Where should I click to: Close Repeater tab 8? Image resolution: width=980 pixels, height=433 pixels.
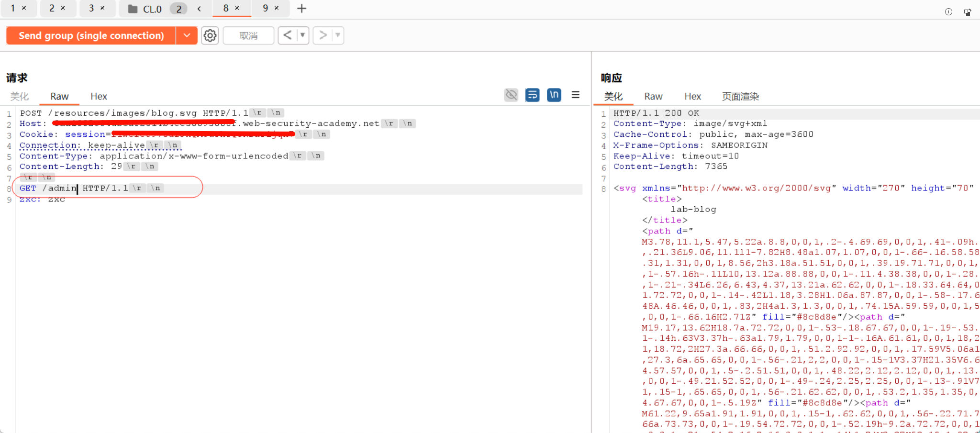(237, 8)
